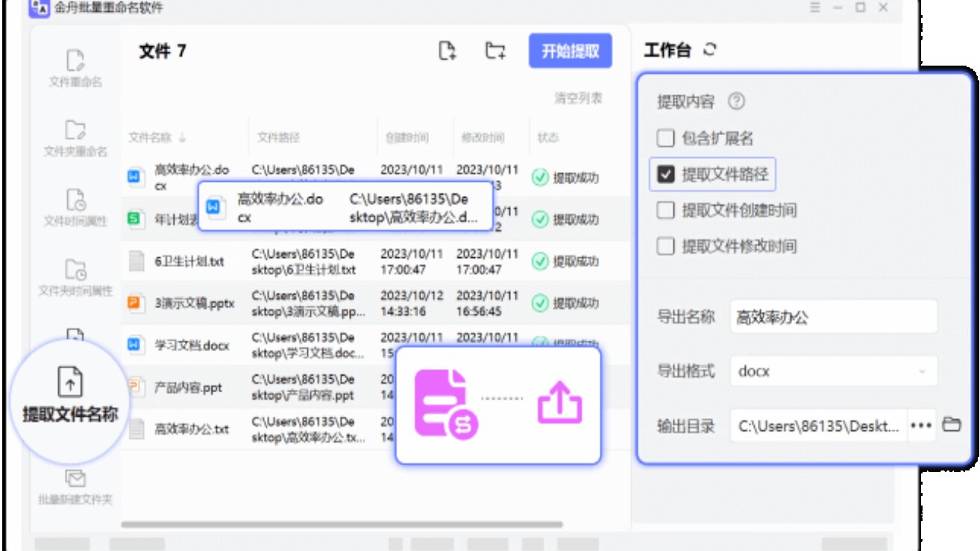980x551 pixels.
Task: Tick the 提取文件修改时间 checkbox
Action: pyautogui.click(x=665, y=247)
